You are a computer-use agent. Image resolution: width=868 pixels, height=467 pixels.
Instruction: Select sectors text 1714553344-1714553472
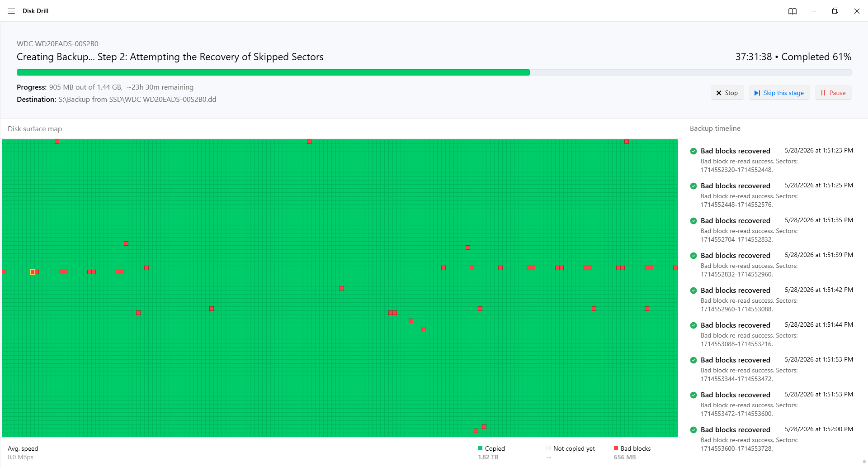(x=736, y=379)
